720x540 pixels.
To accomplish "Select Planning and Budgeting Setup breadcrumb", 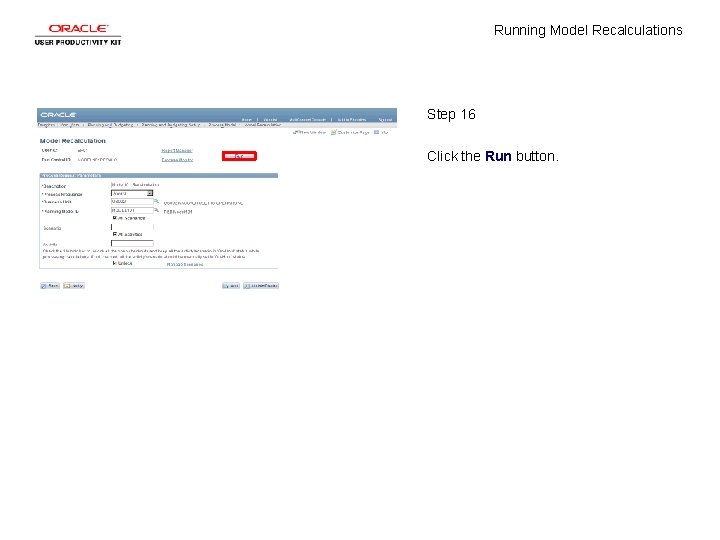I will [x=170, y=125].
